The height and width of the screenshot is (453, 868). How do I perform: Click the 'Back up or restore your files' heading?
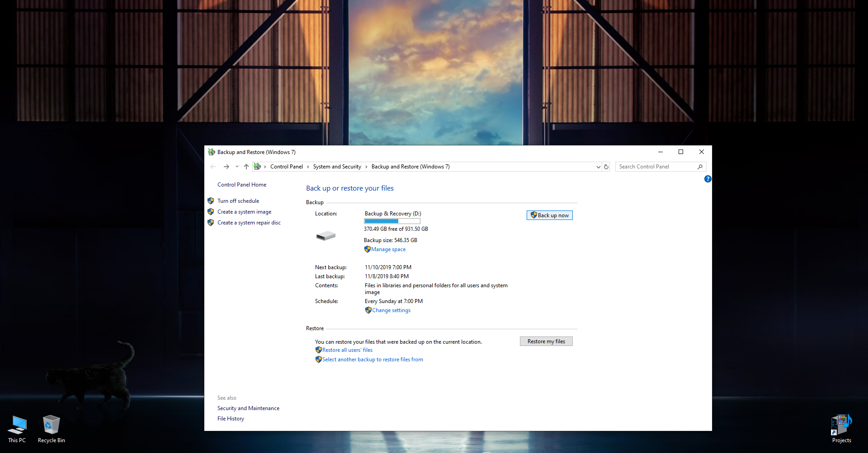pos(350,188)
